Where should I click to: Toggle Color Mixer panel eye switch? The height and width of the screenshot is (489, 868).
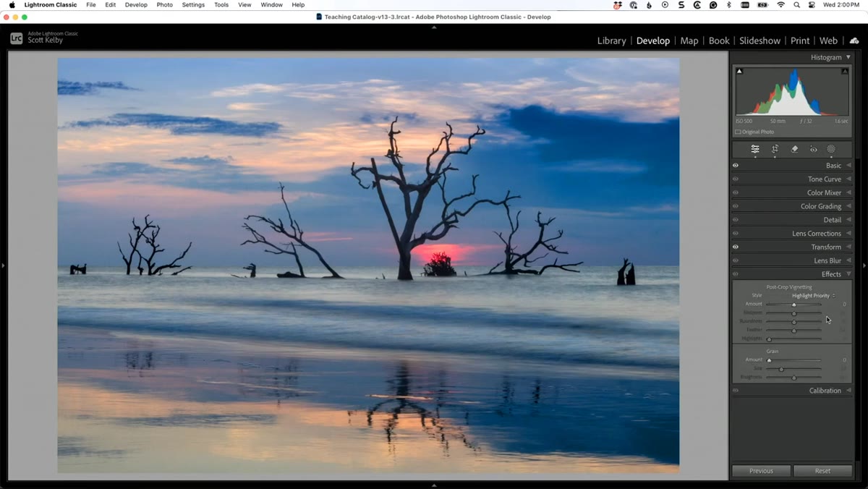[x=736, y=193]
